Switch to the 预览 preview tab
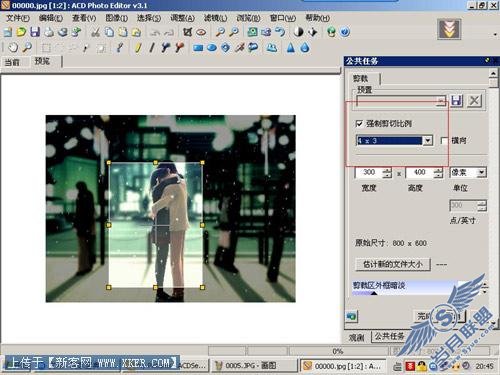Image resolution: width=500 pixels, height=375 pixels. [x=42, y=61]
